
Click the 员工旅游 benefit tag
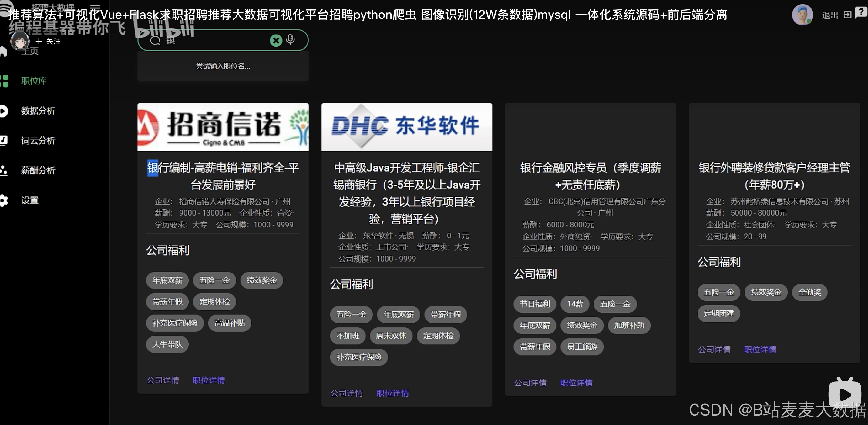pos(582,346)
